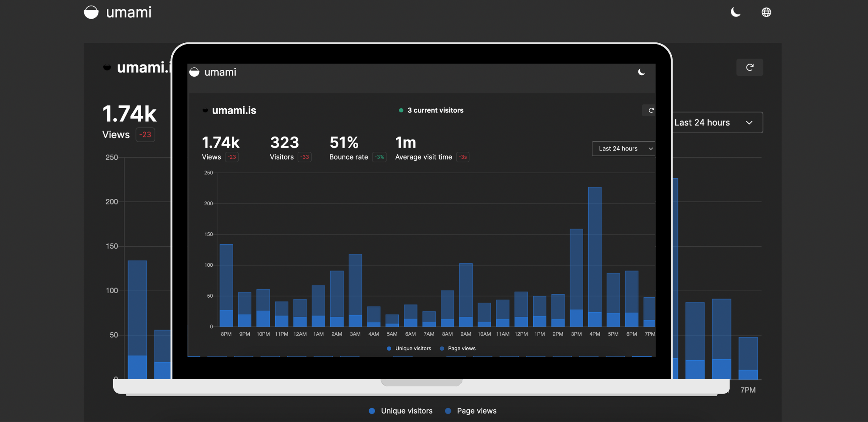Toggle bottom 'Page views' legend of background chart
Screen dimensions: 868x422
(x=471, y=411)
